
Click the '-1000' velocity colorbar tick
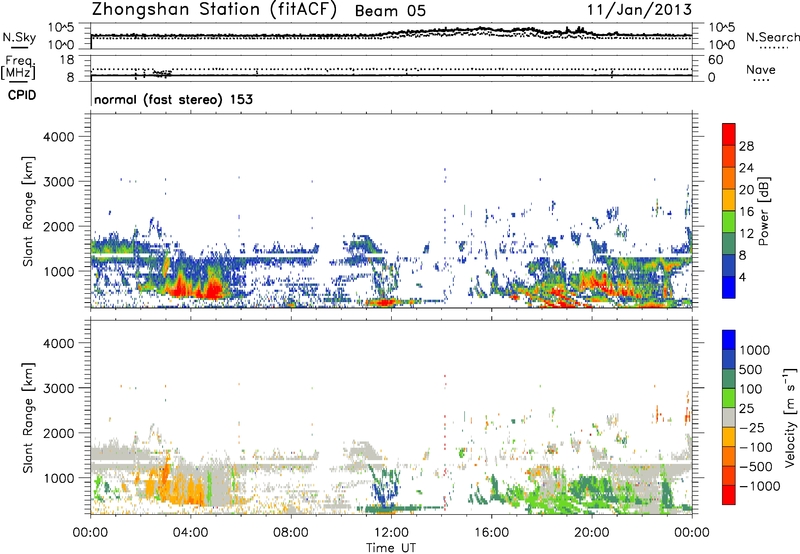[x=760, y=486]
